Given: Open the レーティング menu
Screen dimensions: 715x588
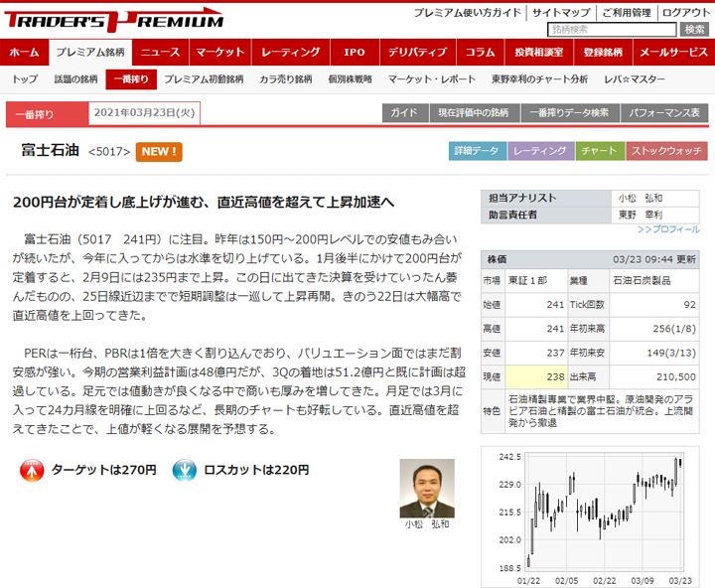Looking at the screenshot, I should [x=290, y=53].
